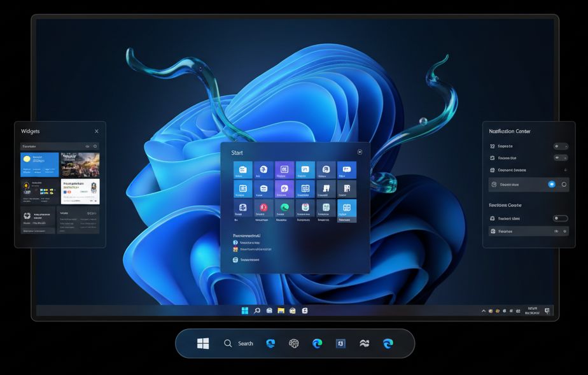The image size is (588, 375).
Task: Click the search magnifier icon on the taskbar
Action: pos(257,310)
